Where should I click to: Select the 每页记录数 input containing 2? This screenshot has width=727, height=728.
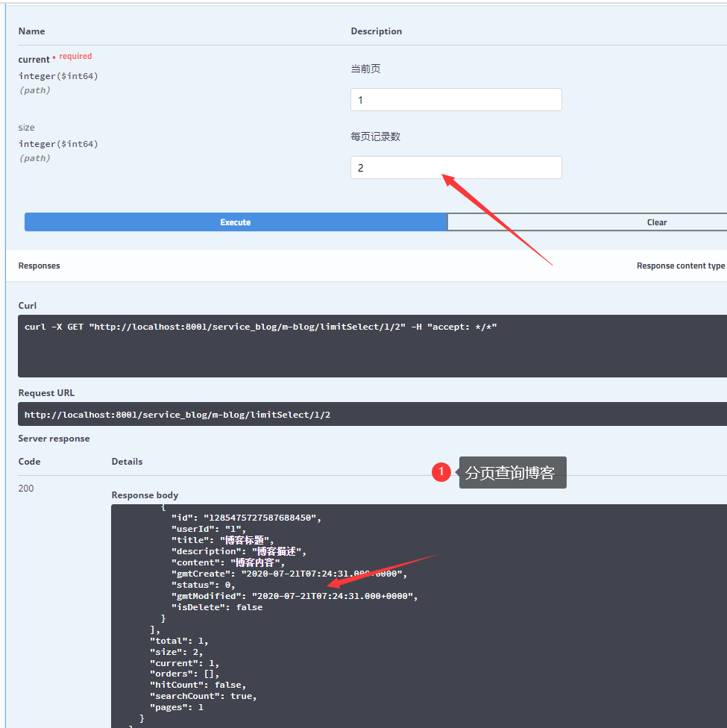click(456, 167)
